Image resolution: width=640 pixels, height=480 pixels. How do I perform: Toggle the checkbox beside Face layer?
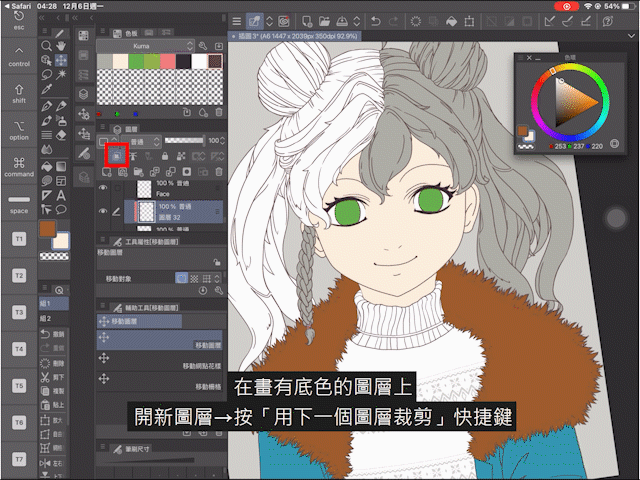(118, 188)
